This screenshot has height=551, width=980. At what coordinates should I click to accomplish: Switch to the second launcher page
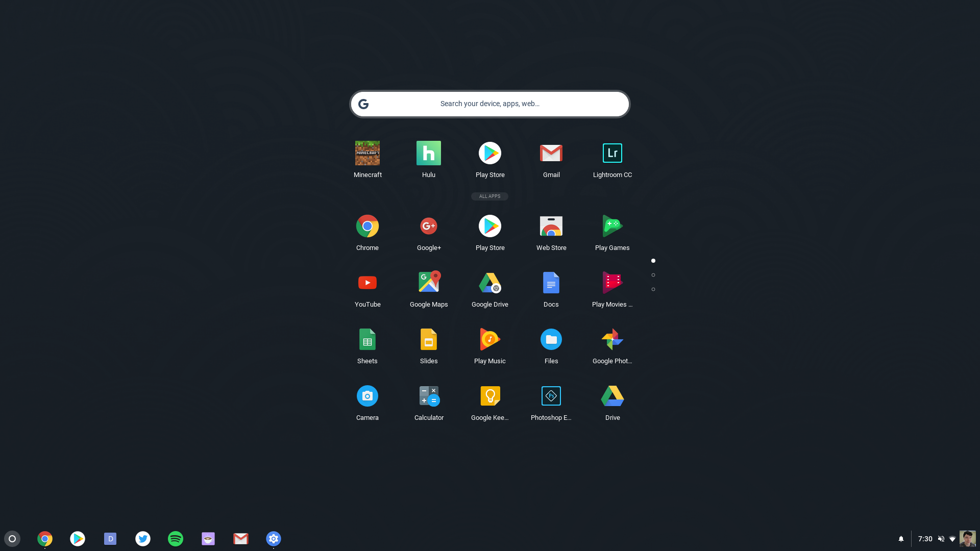click(653, 275)
